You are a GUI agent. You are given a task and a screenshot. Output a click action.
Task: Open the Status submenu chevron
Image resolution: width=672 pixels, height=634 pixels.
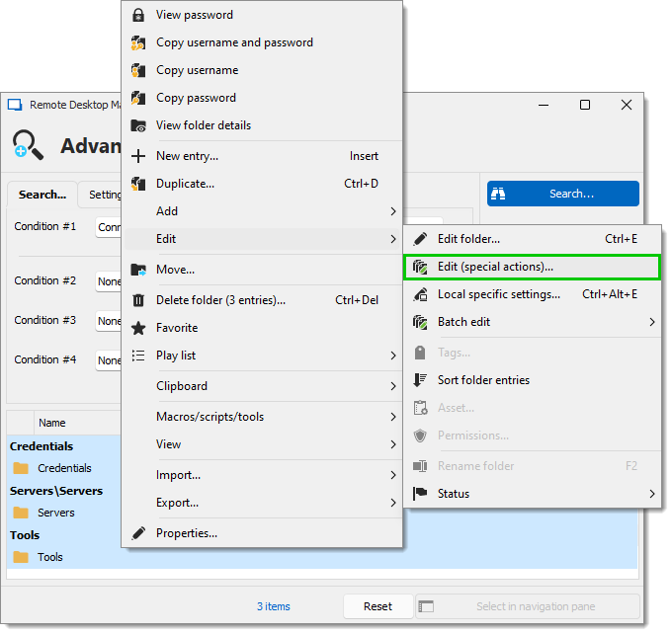[652, 494]
